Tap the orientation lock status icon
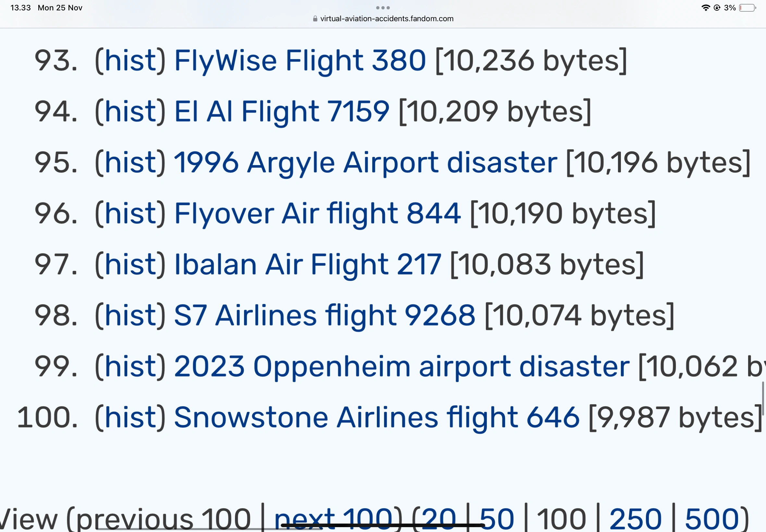Image resolution: width=766 pixels, height=532 pixels. click(717, 8)
